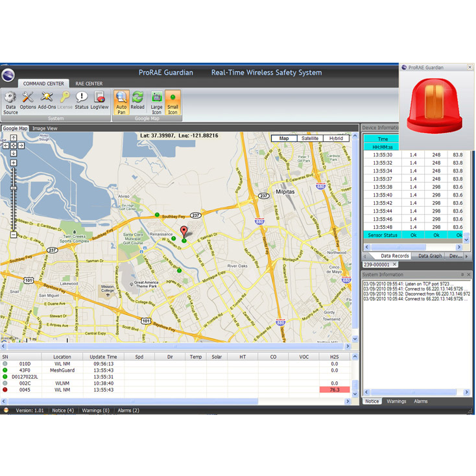Screen dimensions: 476x476
Task: Select the Map view button
Action: pos(284,138)
